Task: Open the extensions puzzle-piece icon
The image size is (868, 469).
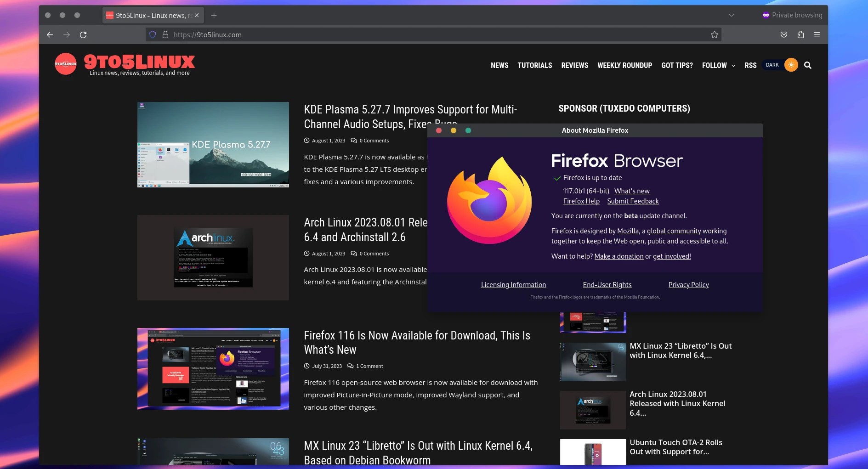Action: point(800,34)
